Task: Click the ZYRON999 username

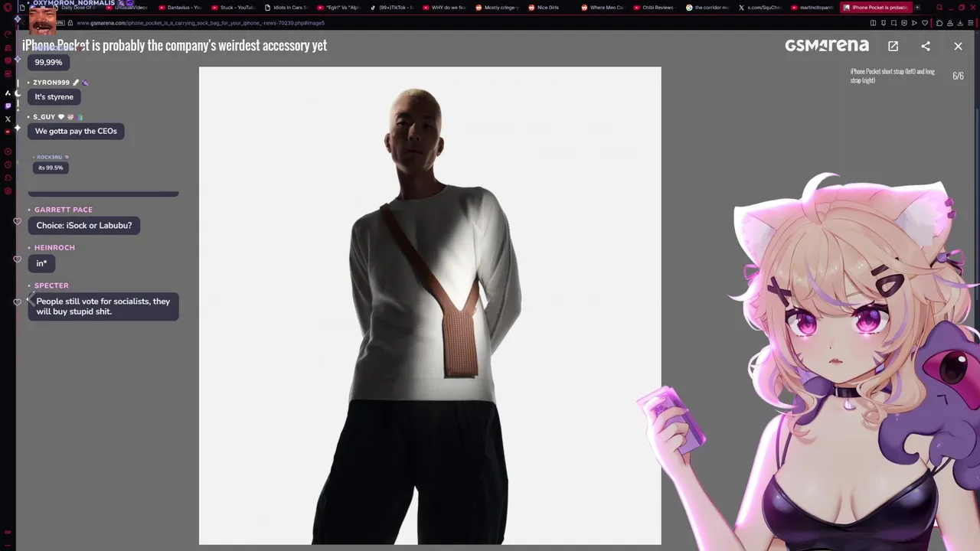Action: [x=51, y=83]
